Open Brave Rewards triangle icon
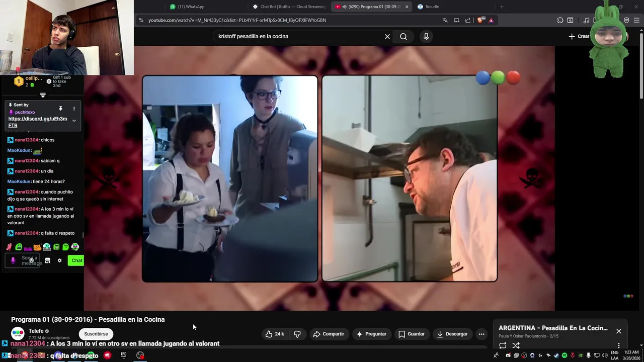This screenshot has width=644, height=362. tap(491, 20)
